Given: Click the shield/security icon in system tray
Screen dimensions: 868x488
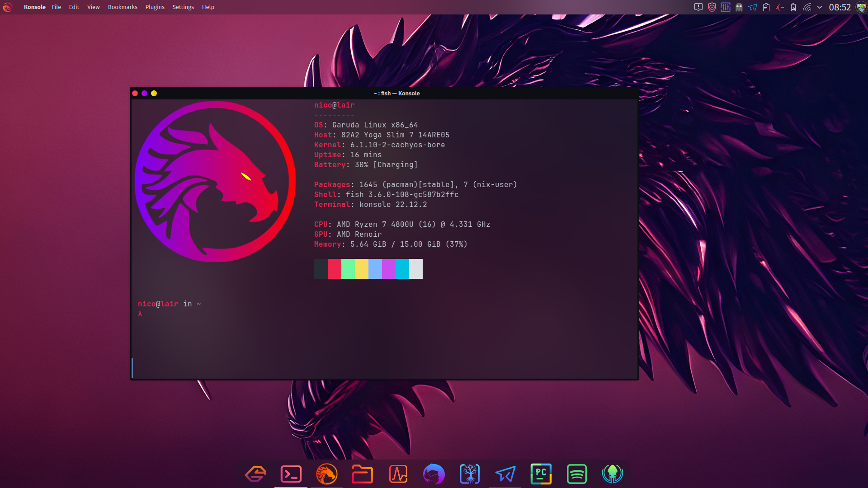Looking at the screenshot, I should pyautogui.click(x=712, y=7).
